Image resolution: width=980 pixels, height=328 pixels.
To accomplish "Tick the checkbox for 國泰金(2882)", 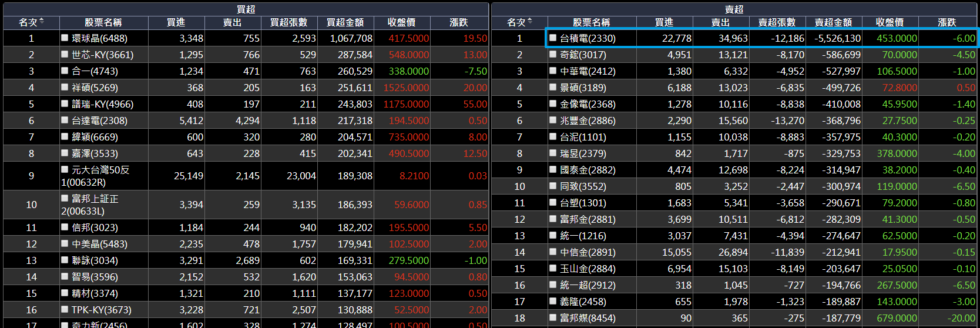I will [x=553, y=169].
